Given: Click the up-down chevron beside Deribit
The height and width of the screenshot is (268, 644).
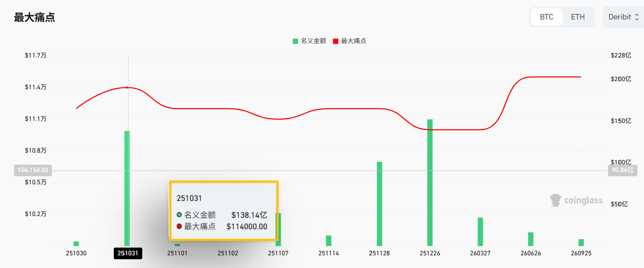Looking at the screenshot, I should coord(637,17).
